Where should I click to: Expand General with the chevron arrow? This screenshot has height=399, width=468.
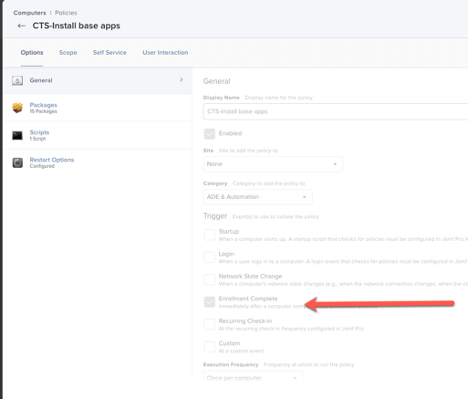coord(181,80)
